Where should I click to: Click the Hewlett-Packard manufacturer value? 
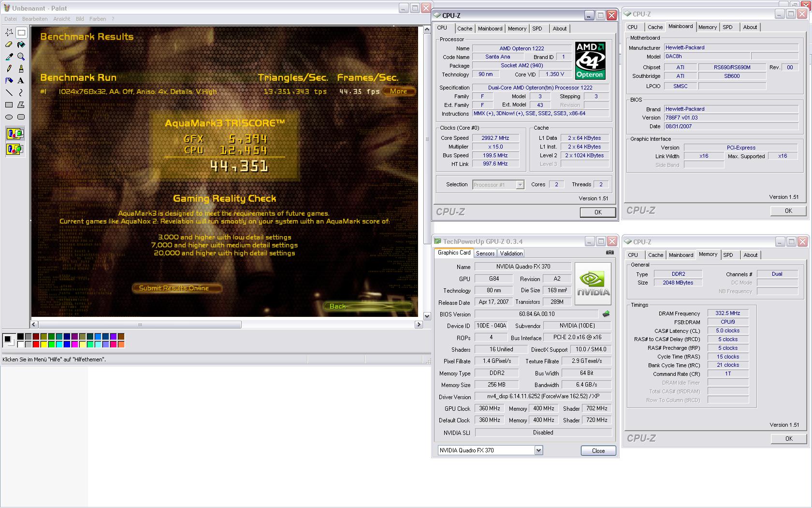731,47
